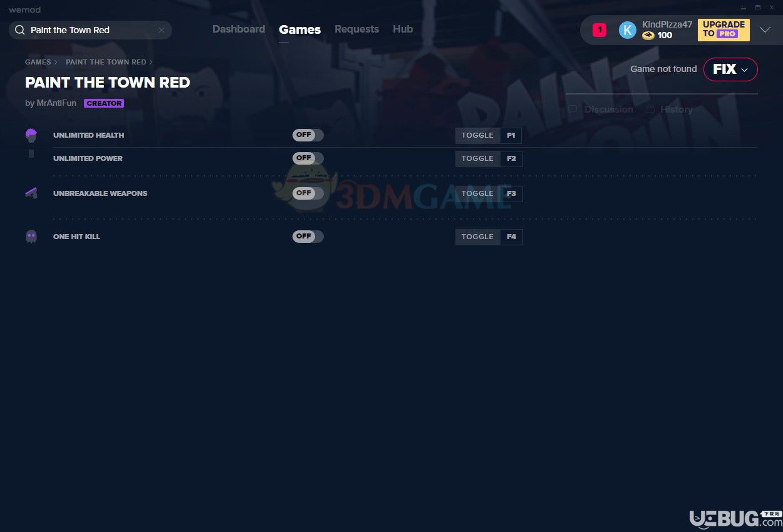Click the F1 hotkey box

pos(511,135)
